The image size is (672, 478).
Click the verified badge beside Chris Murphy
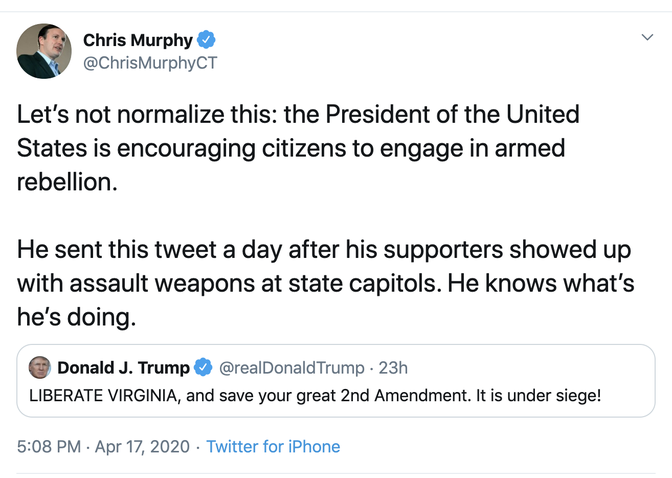(206, 40)
